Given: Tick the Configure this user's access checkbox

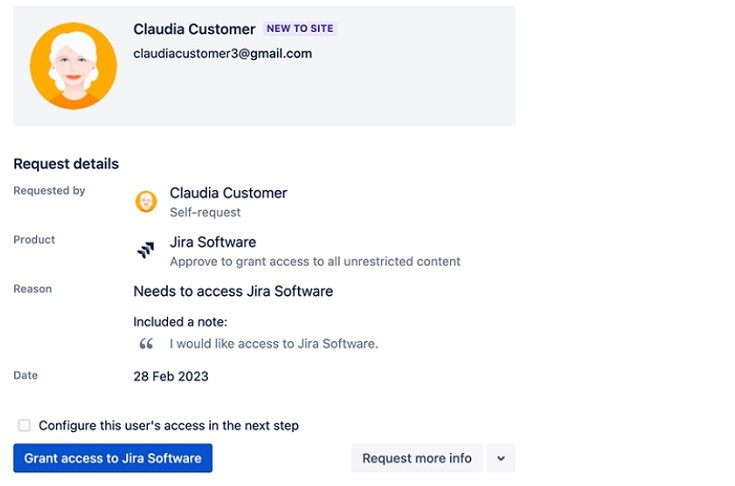Looking at the screenshot, I should (x=24, y=425).
